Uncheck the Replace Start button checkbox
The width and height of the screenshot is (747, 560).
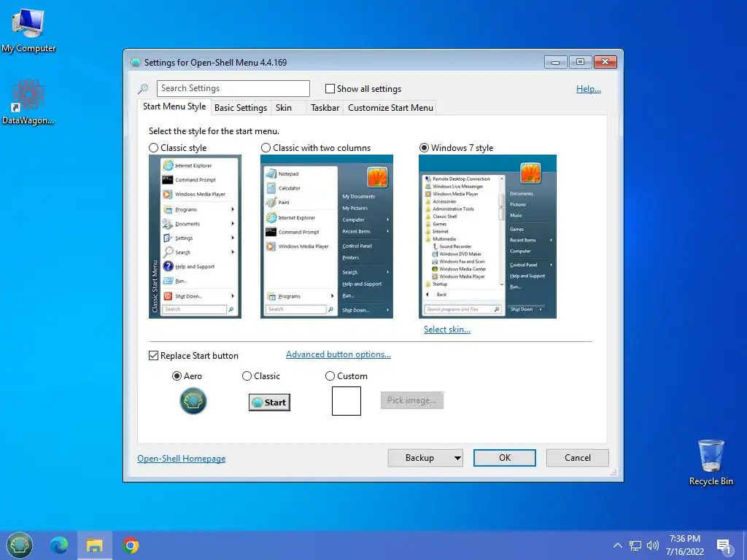coord(153,356)
